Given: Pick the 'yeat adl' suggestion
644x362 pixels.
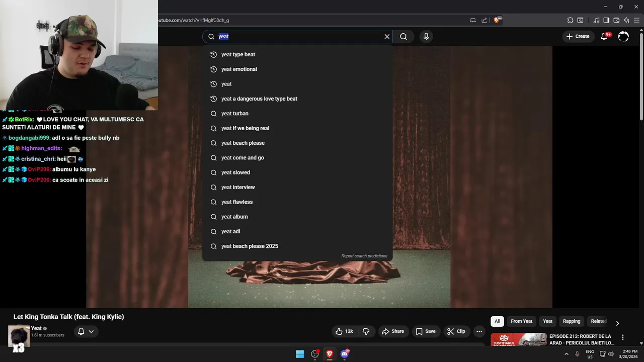Looking at the screenshot, I should click(x=297, y=231).
